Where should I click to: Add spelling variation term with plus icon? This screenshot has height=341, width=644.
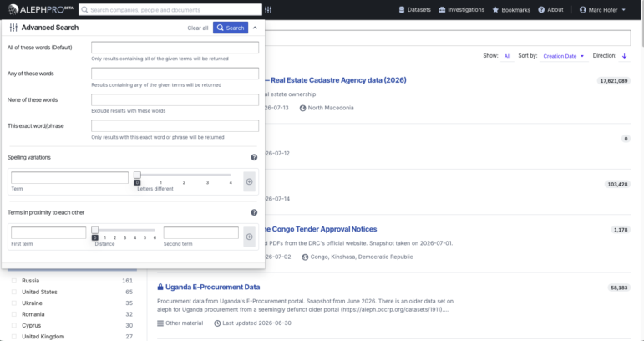click(249, 181)
